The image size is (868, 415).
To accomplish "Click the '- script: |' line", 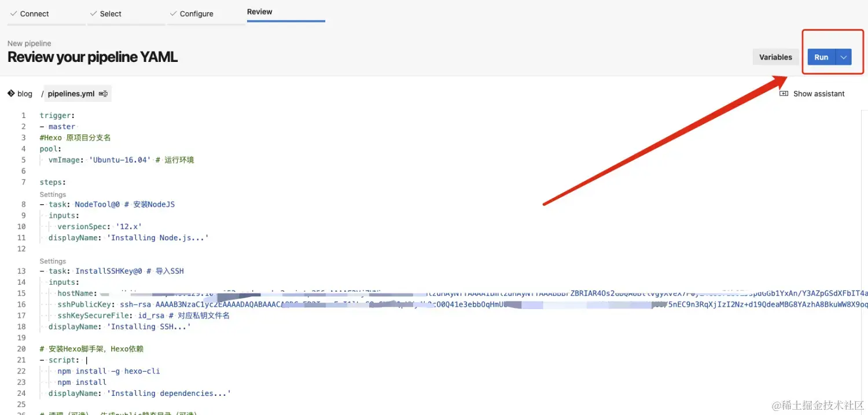I will tap(64, 360).
